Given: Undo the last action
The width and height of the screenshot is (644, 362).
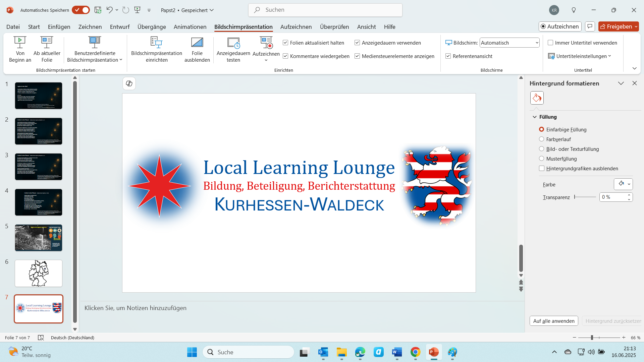Looking at the screenshot, I should coord(109,10).
